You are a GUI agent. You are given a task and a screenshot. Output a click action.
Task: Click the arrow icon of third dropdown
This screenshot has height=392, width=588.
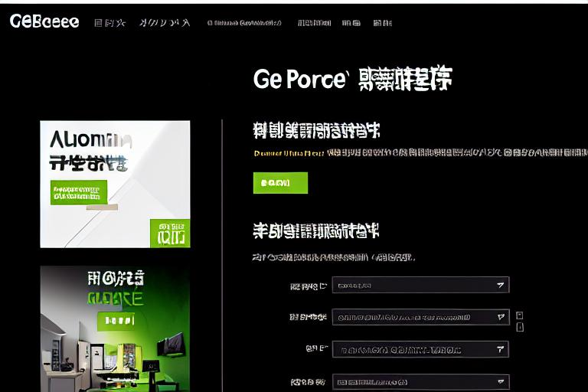tap(501, 349)
